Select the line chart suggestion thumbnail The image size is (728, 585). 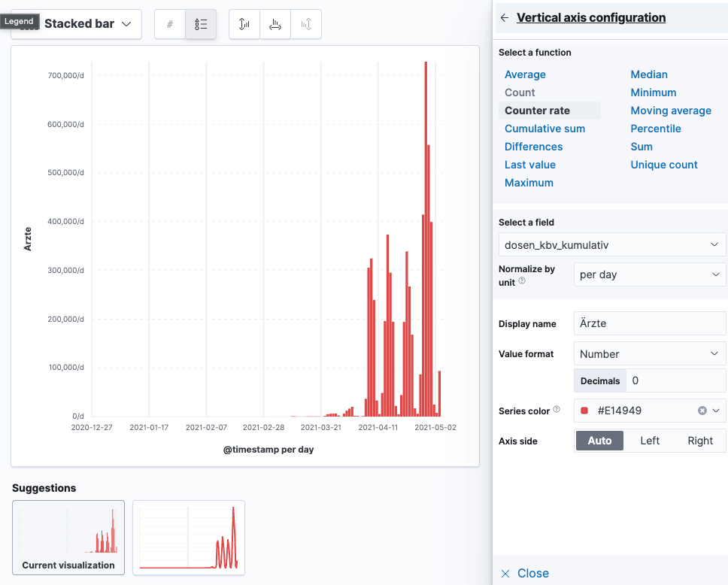(189, 538)
